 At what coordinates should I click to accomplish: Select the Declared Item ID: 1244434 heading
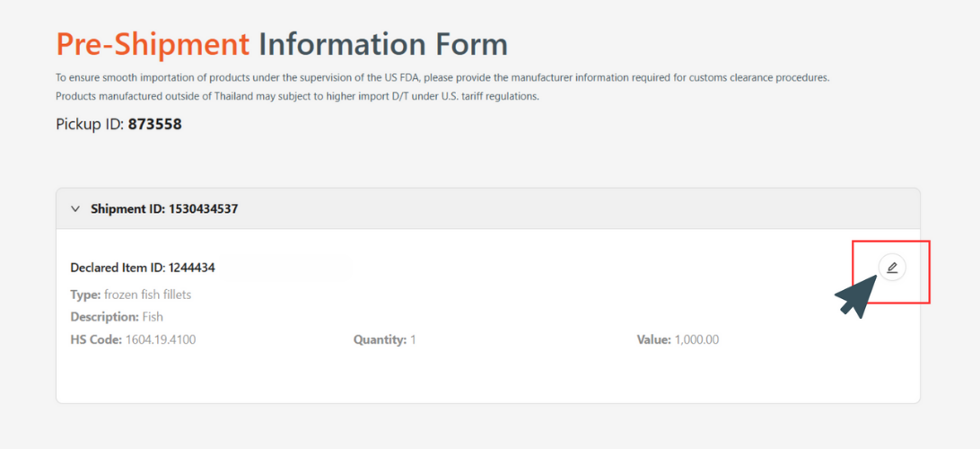tap(143, 268)
